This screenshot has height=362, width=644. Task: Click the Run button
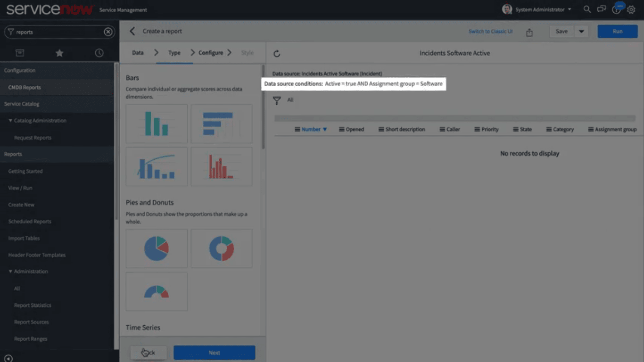pos(618,32)
